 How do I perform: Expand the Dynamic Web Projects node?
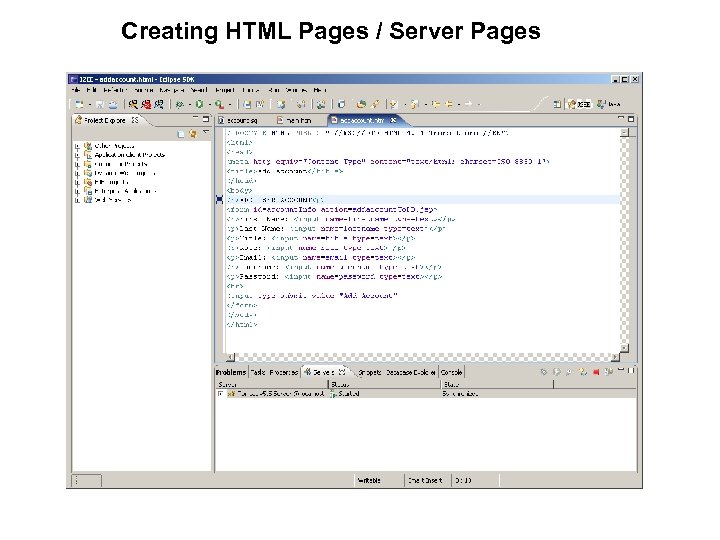(77, 173)
